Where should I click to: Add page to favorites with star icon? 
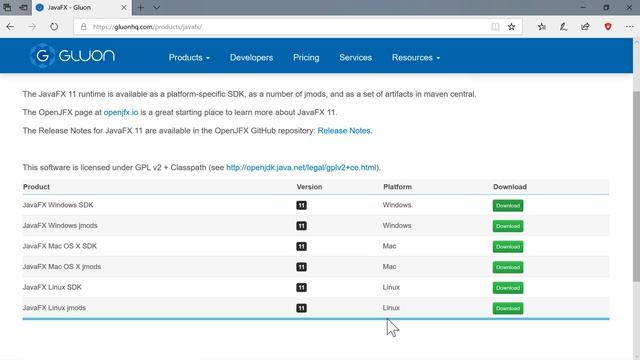pyautogui.click(x=511, y=27)
